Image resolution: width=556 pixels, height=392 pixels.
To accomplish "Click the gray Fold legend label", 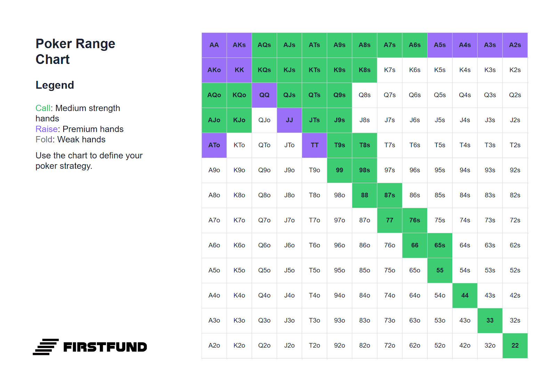I will (x=44, y=140).
